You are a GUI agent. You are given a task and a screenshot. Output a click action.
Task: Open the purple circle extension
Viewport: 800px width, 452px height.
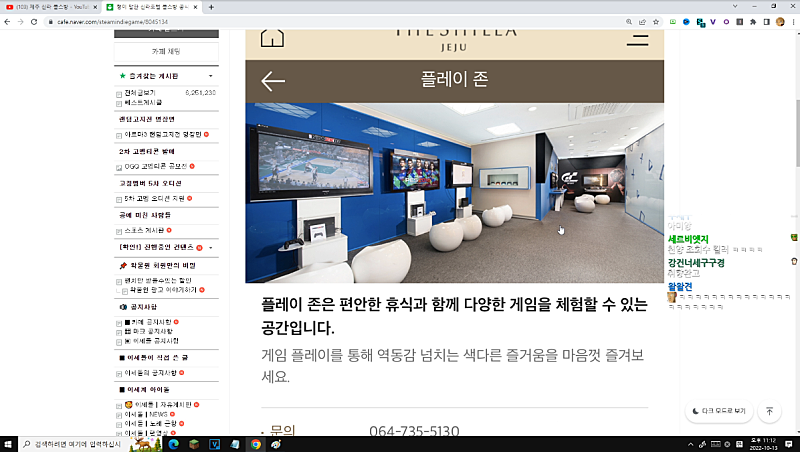click(726, 22)
